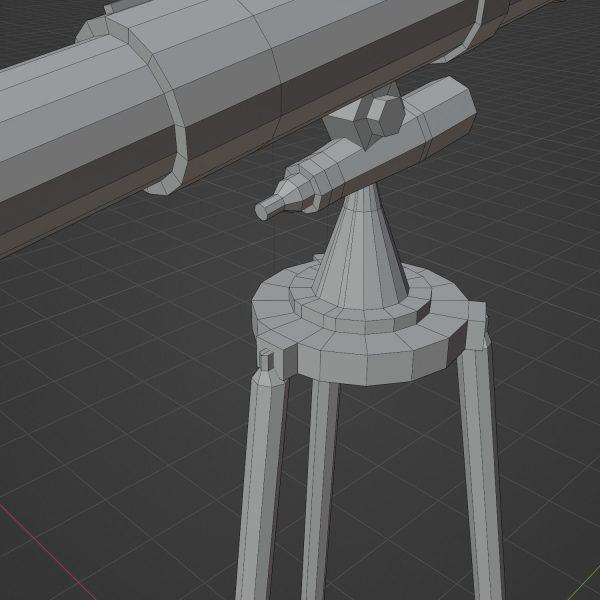This screenshot has width=600, height=600.
Task: Select the small hinge block atop the left tripod leg
Action: tap(267, 360)
